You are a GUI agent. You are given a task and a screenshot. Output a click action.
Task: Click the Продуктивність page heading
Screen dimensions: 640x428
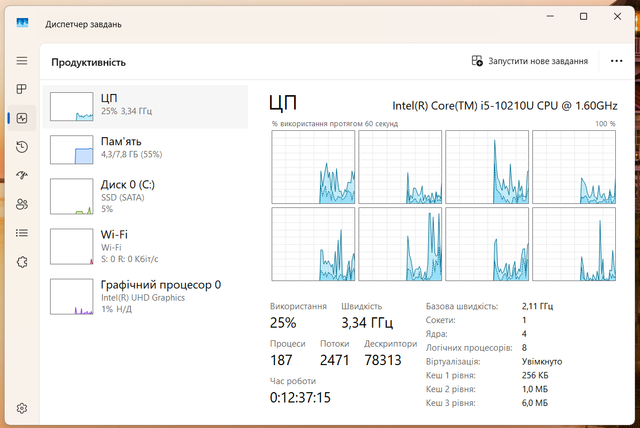tap(89, 62)
